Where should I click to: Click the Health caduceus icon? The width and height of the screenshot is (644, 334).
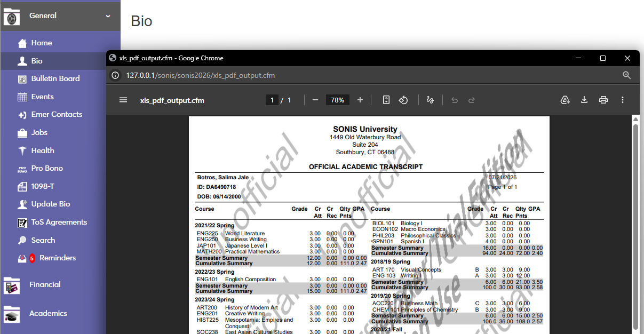coord(22,151)
